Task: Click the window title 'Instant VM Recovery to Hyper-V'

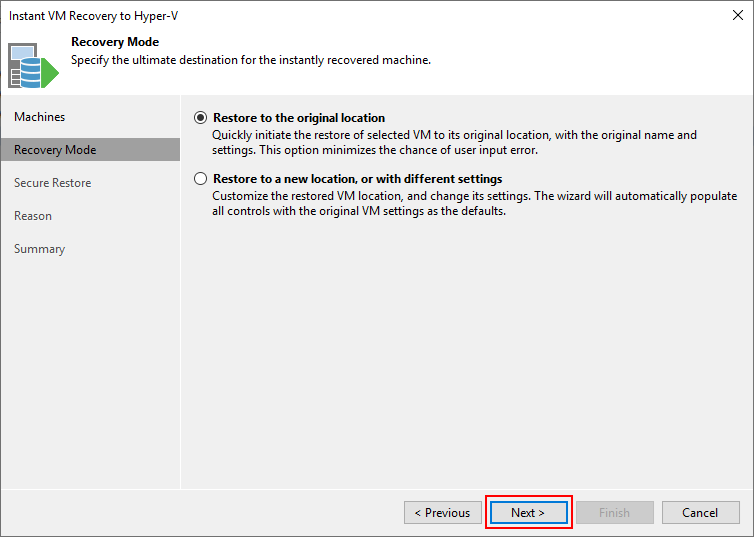Action: (x=94, y=16)
